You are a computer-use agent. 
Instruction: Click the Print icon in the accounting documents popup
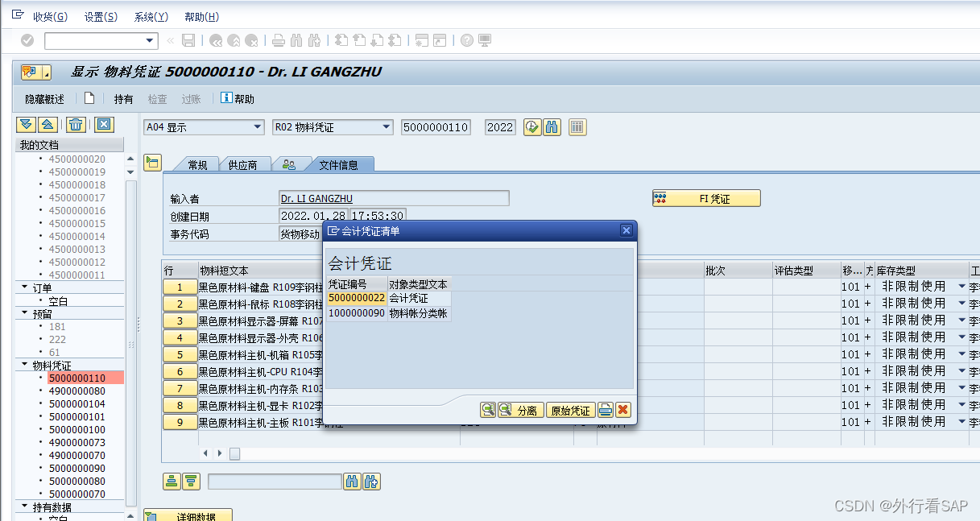coord(606,410)
